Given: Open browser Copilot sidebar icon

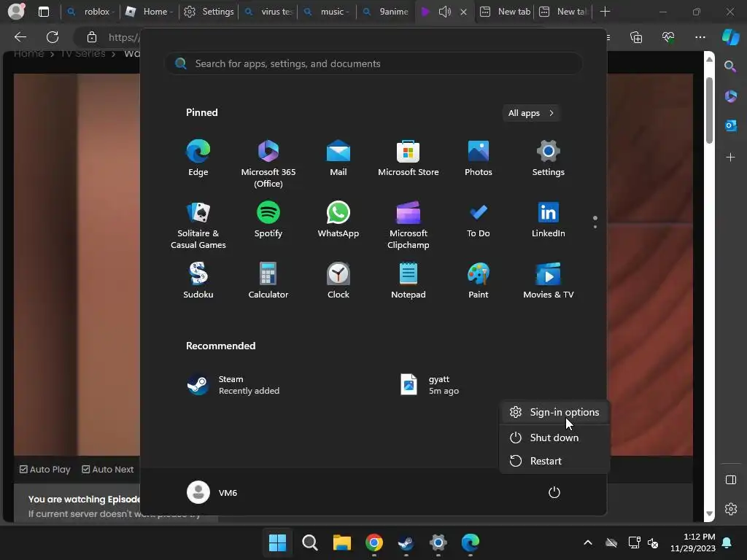Looking at the screenshot, I should [x=730, y=37].
